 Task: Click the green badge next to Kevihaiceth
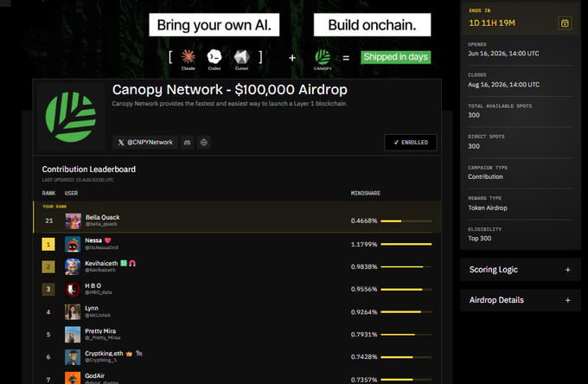click(x=124, y=263)
